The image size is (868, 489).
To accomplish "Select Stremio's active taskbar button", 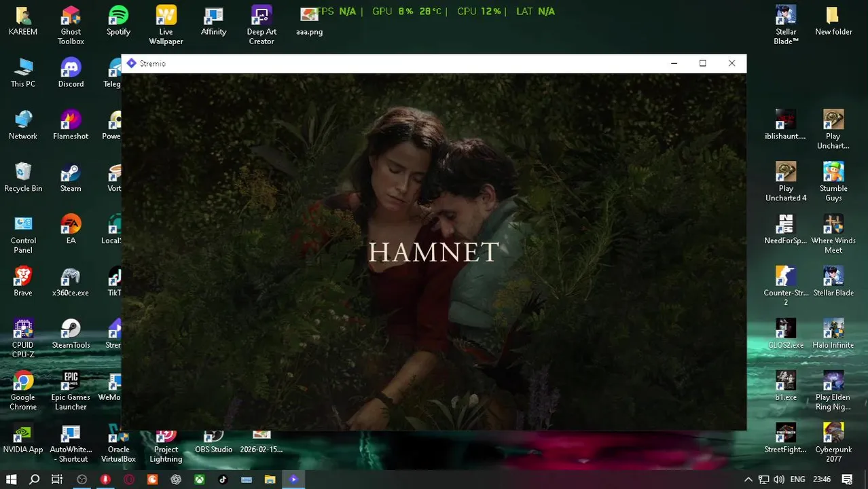I will click(x=293, y=479).
